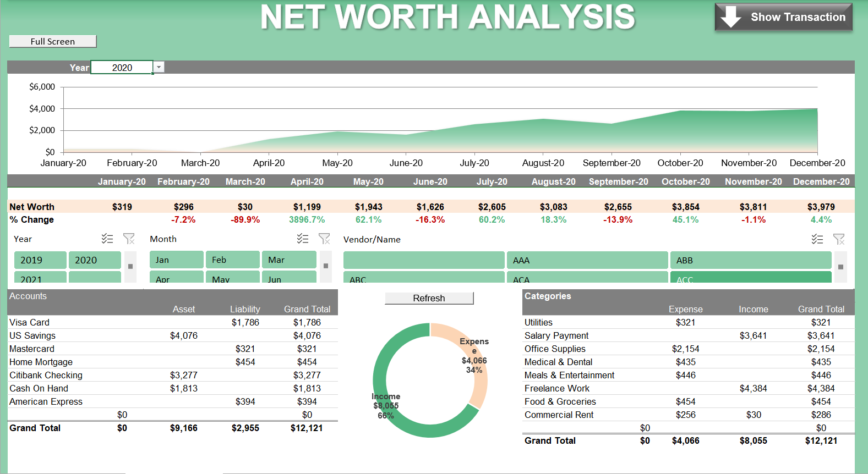
Task: Click the October-20 column header
Action: (685, 181)
